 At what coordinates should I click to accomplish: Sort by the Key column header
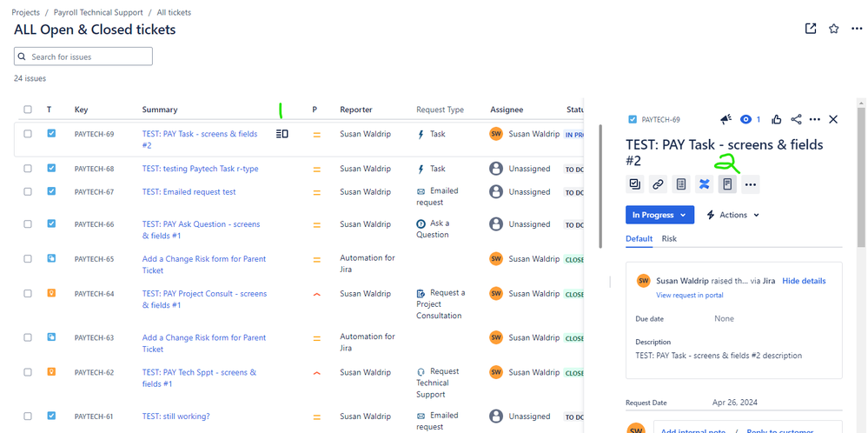(x=81, y=110)
